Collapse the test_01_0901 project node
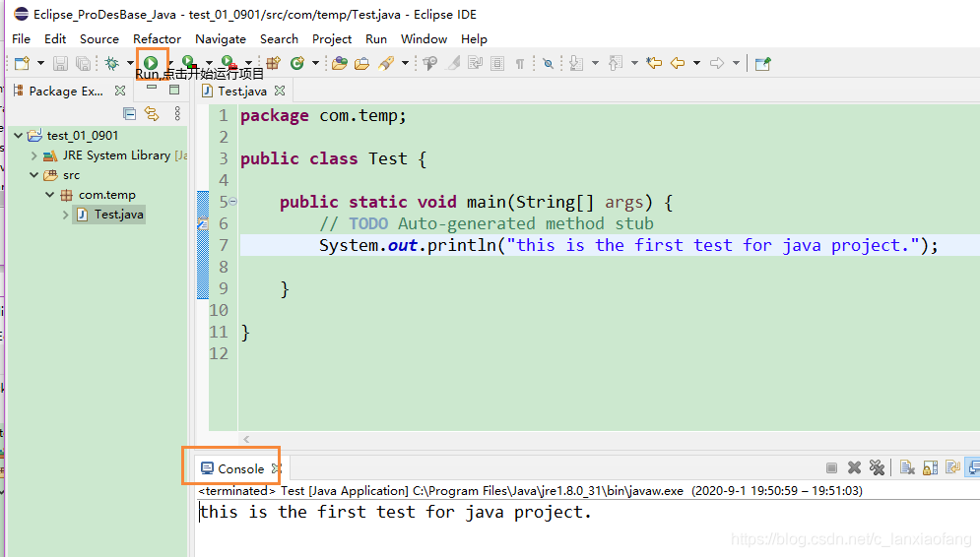 (20, 136)
